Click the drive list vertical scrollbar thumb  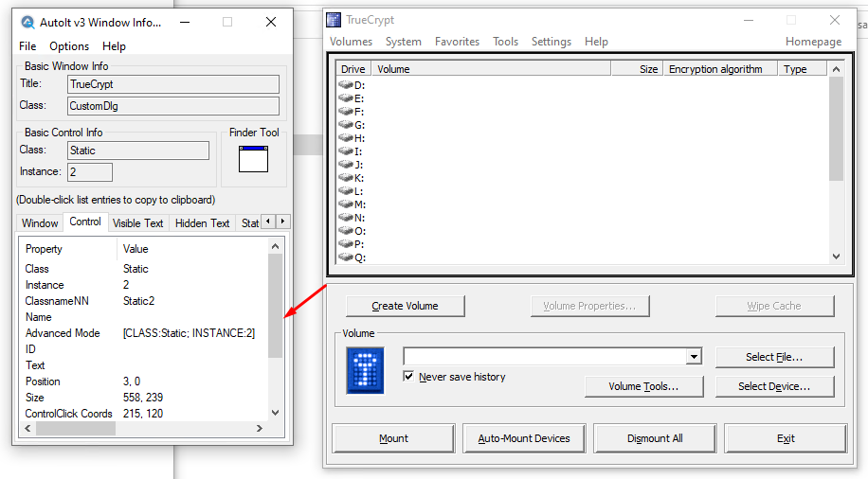pyautogui.click(x=836, y=129)
